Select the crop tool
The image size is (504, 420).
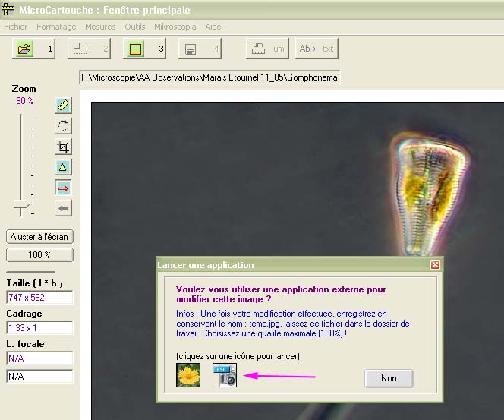click(63, 147)
